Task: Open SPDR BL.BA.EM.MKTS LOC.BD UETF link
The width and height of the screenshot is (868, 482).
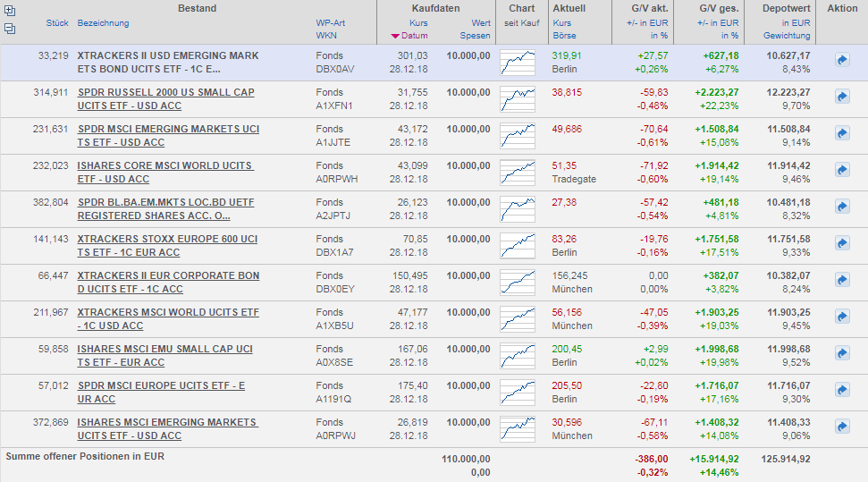Action: [x=166, y=208]
